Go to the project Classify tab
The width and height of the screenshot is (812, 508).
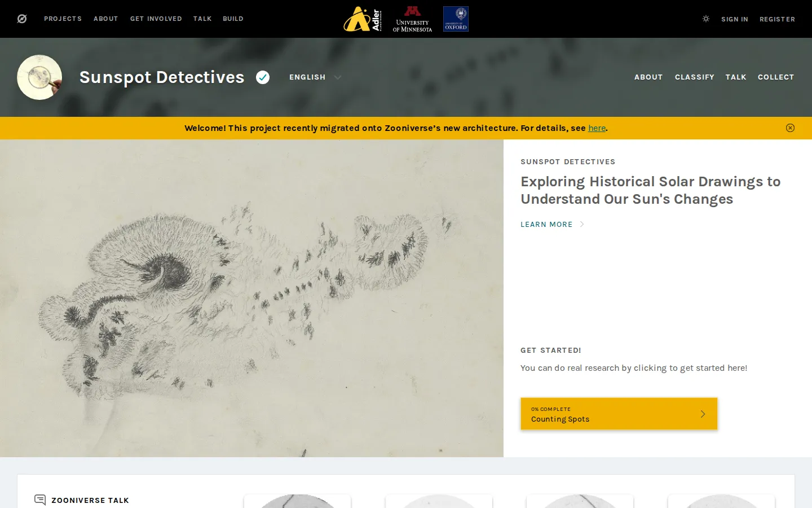695,77
